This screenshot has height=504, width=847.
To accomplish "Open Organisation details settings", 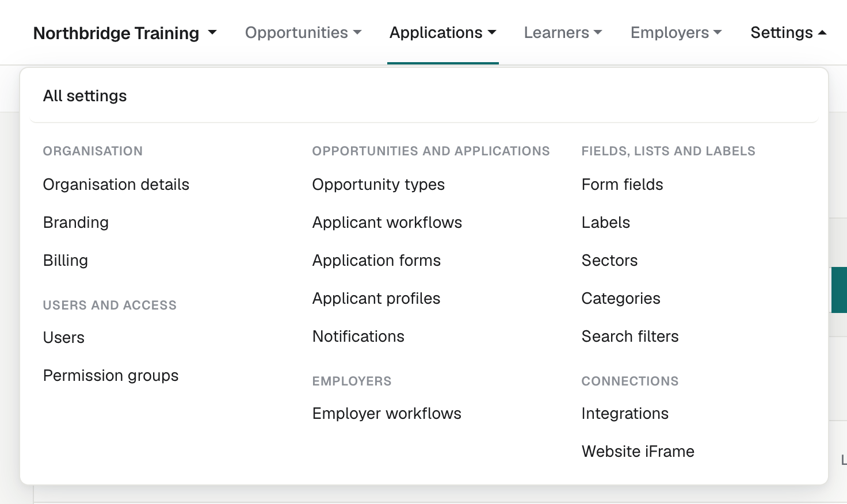I will coord(116,185).
